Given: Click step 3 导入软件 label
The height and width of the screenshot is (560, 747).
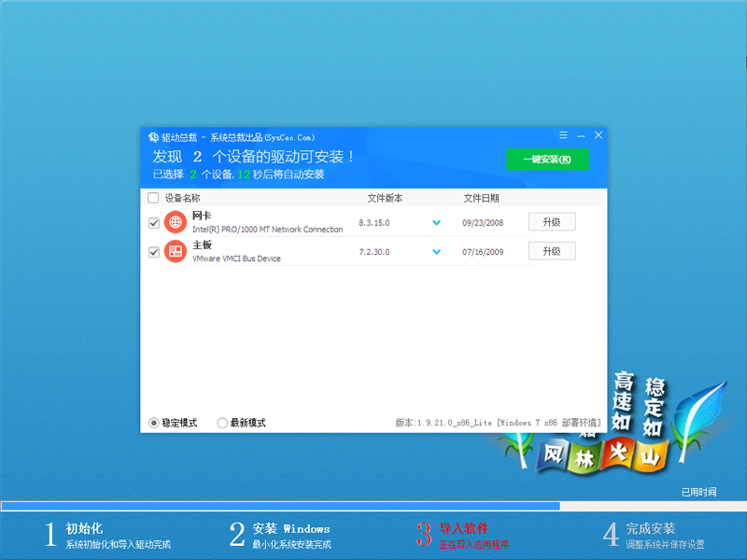Looking at the screenshot, I should [x=463, y=528].
